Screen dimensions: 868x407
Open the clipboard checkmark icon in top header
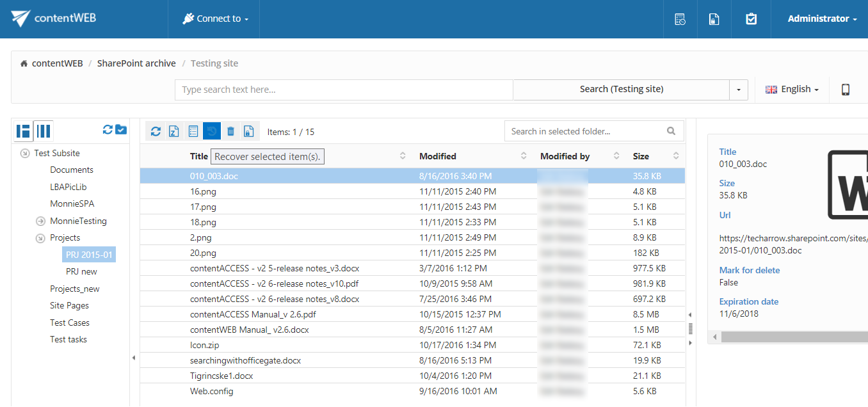click(x=751, y=19)
